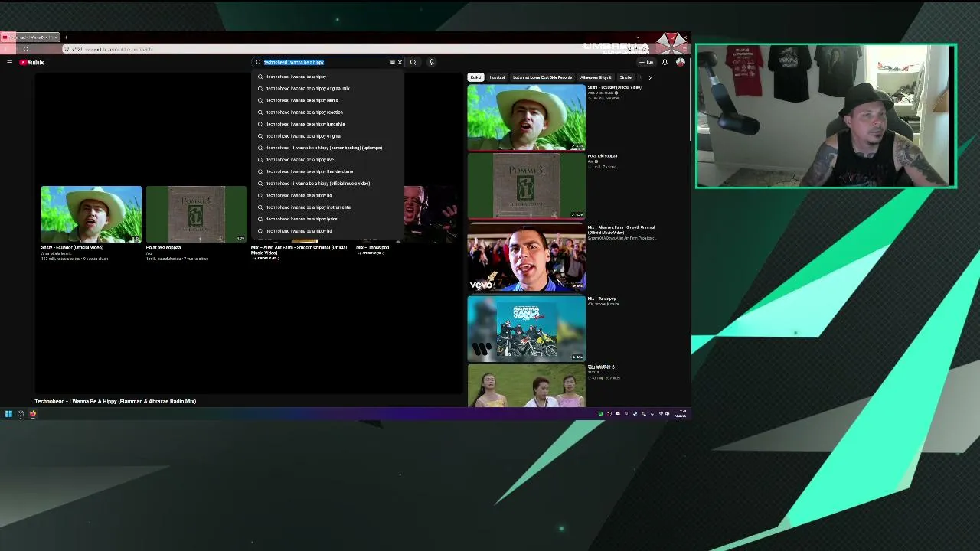Select the second filter chip after Kaikki
Screen dimensions: 980x551
497,77
